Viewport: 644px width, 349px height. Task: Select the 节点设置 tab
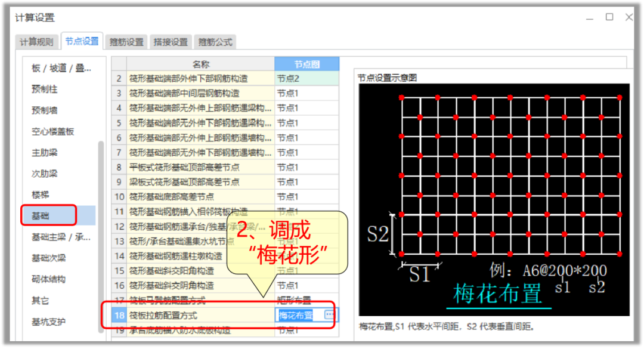tap(82, 41)
